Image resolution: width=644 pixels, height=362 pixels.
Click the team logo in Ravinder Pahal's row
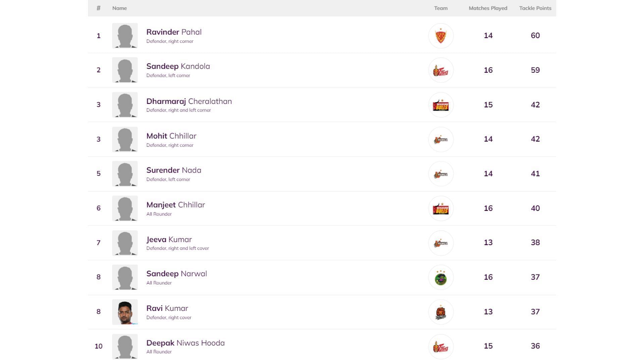(441, 36)
